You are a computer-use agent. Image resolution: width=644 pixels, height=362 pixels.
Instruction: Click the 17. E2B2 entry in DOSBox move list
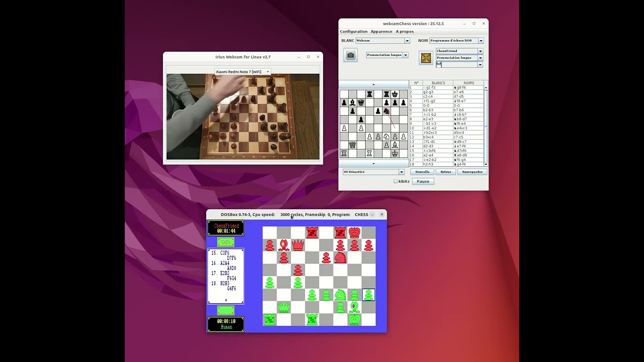tap(220, 274)
